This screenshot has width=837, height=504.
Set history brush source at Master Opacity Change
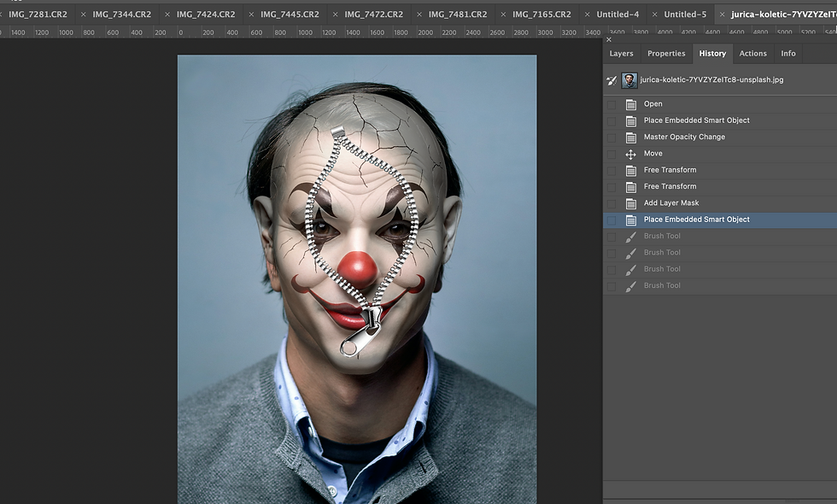[612, 138]
